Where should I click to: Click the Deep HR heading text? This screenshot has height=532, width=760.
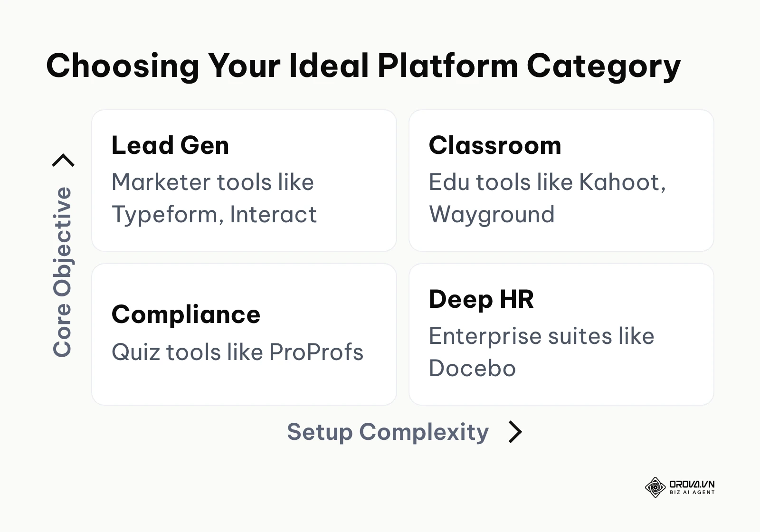[x=481, y=300]
